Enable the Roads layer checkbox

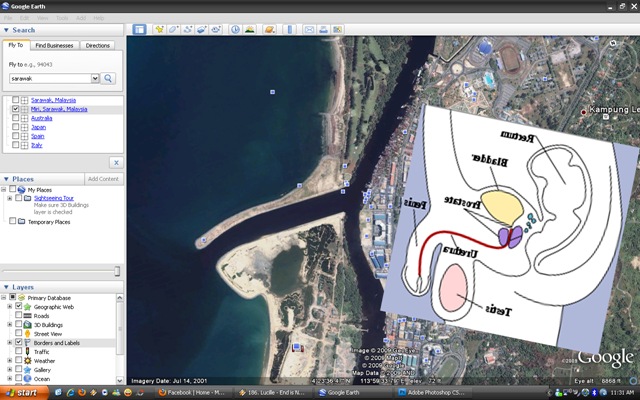[18, 315]
